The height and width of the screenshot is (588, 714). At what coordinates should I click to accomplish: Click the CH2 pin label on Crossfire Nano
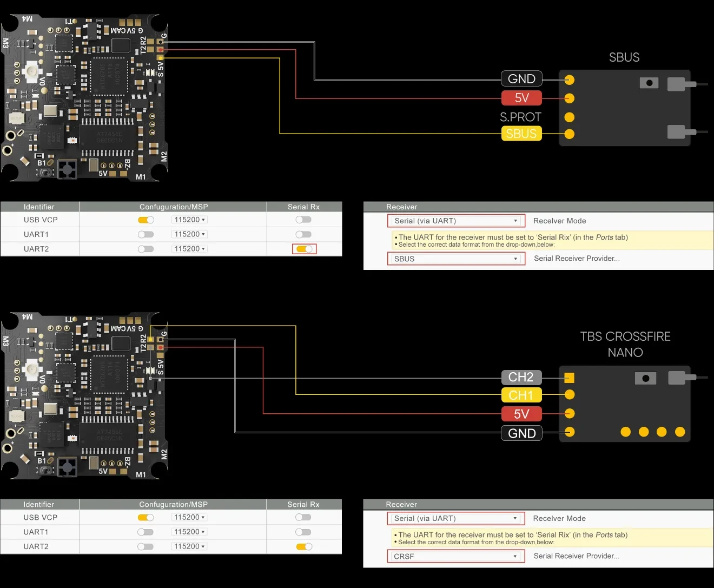[x=521, y=377]
